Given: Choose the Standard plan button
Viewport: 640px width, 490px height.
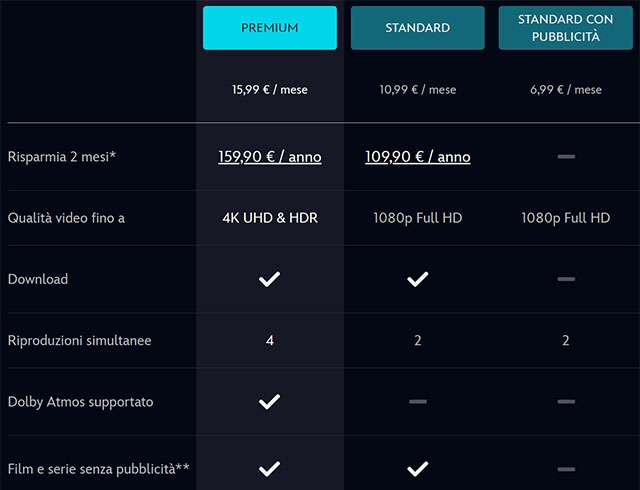Looking at the screenshot, I should [417, 28].
